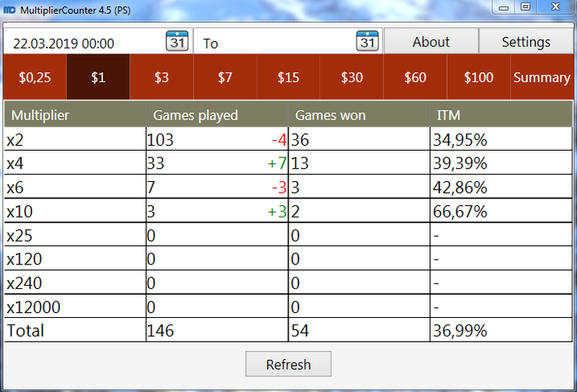Switch to the $3 stake tab
This screenshot has height=392, width=577.
pos(162,77)
